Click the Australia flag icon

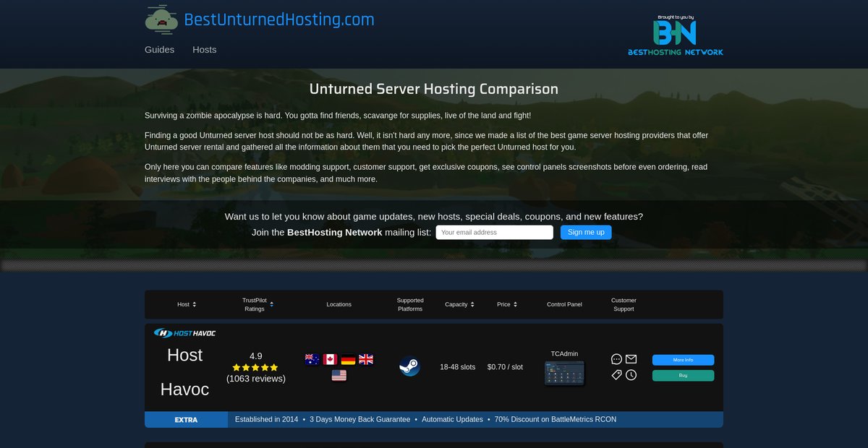(x=312, y=359)
